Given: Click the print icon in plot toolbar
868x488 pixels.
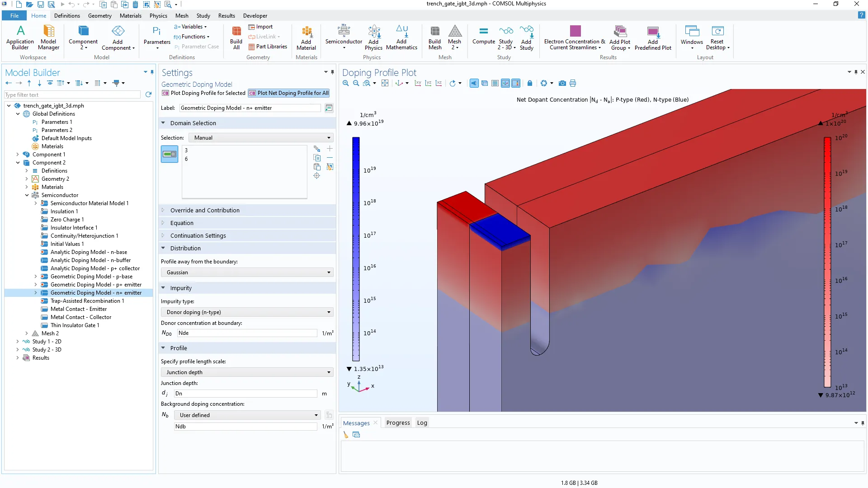Looking at the screenshot, I should click(x=573, y=83).
